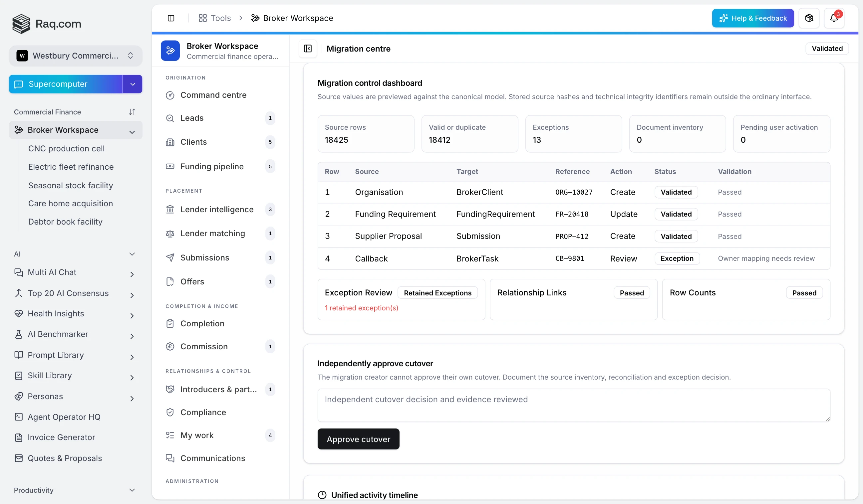Expand the Personas chevron

(132, 398)
